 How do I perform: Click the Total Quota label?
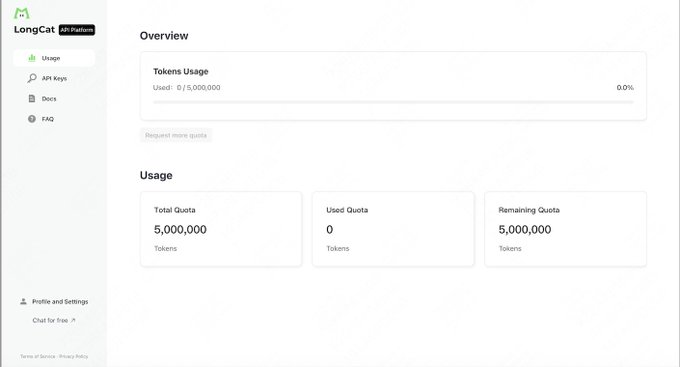click(175, 210)
